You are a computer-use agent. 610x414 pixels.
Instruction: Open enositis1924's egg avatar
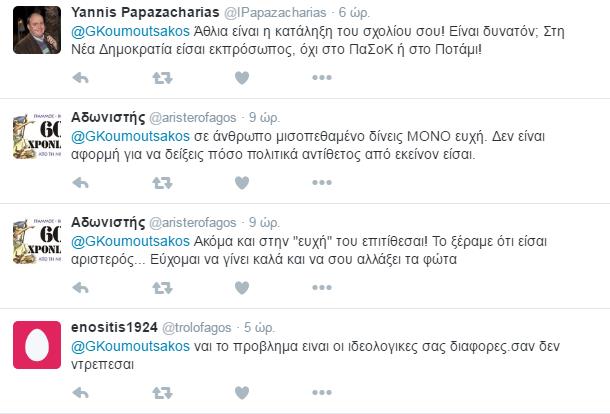37,345
